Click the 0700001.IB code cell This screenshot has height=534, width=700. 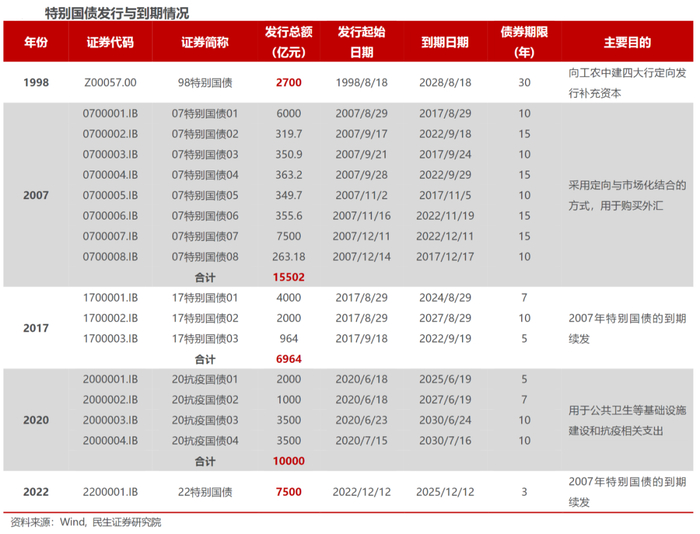[x=110, y=113]
